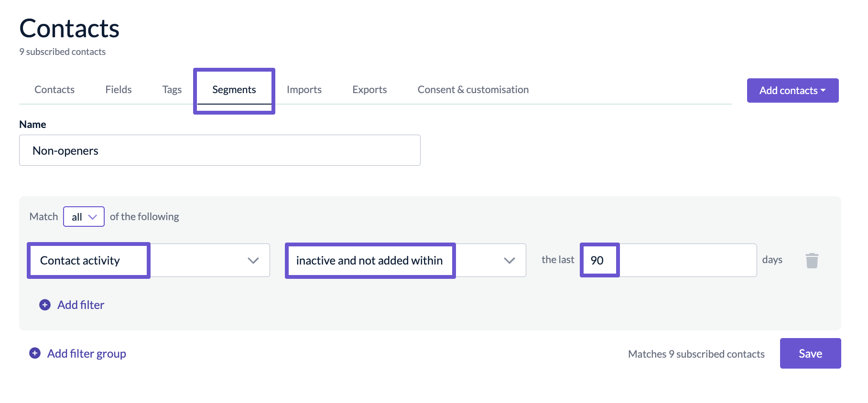Switch to the Fields tab

118,90
